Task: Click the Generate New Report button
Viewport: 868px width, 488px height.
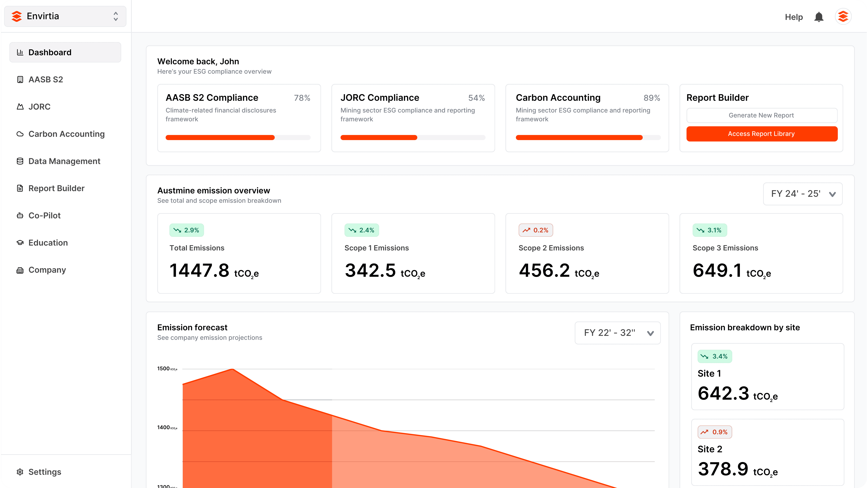Action: click(x=762, y=115)
